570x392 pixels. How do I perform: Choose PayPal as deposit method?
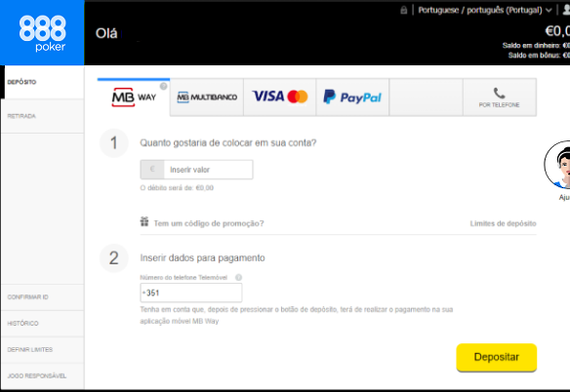click(352, 98)
